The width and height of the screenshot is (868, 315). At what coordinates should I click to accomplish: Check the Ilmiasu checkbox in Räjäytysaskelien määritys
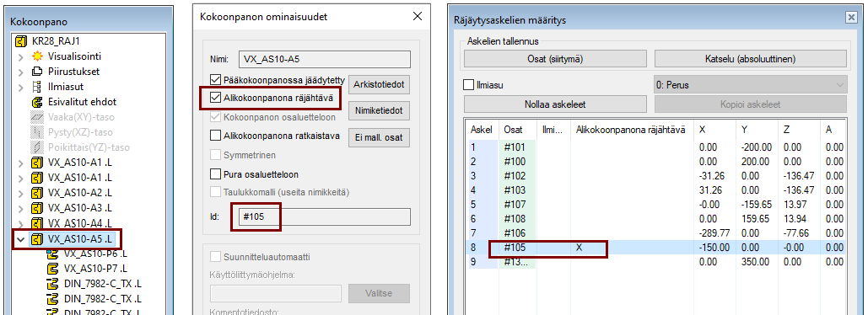coord(468,85)
